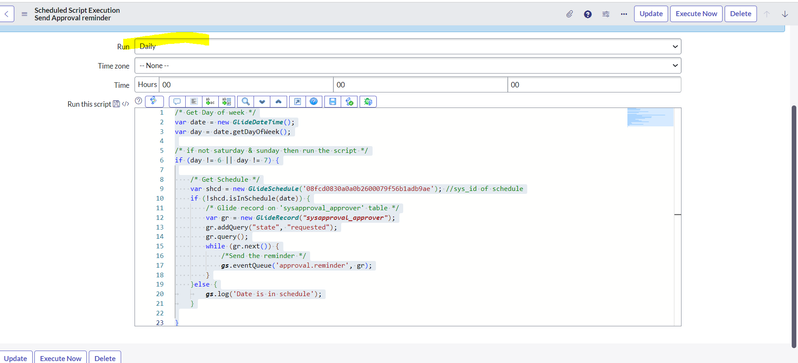This screenshot has width=798, height=363.
Task: Click the top Delete button
Action: 740,14
